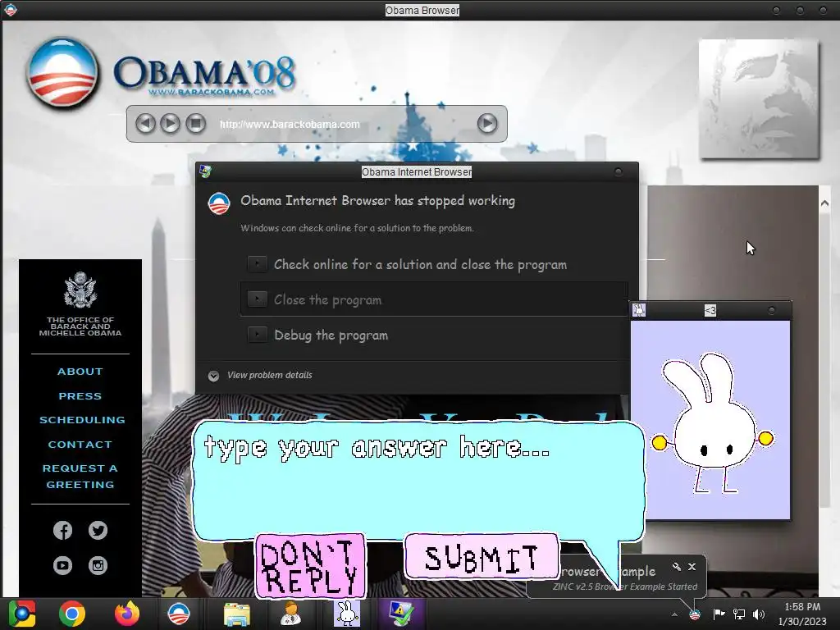Click the Obama logo in crash dialog

coord(219,203)
